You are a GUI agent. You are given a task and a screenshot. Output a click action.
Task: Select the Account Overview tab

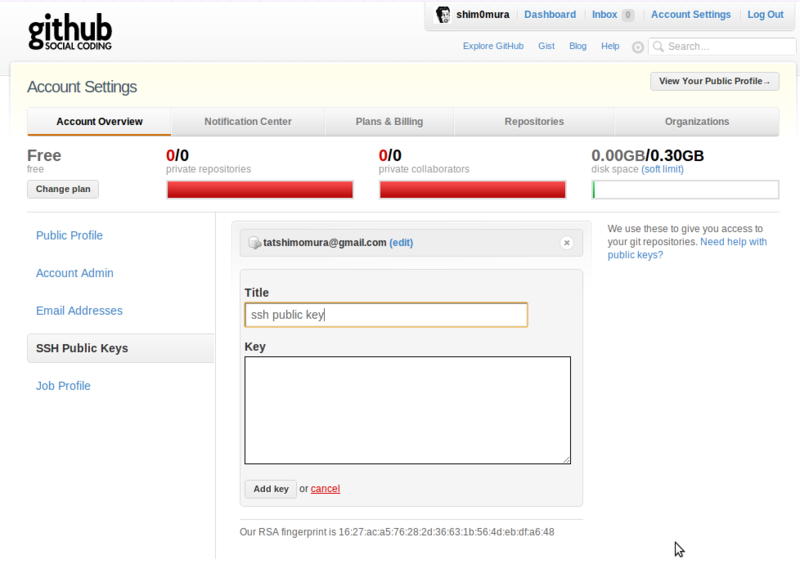(x=99, y=121)
